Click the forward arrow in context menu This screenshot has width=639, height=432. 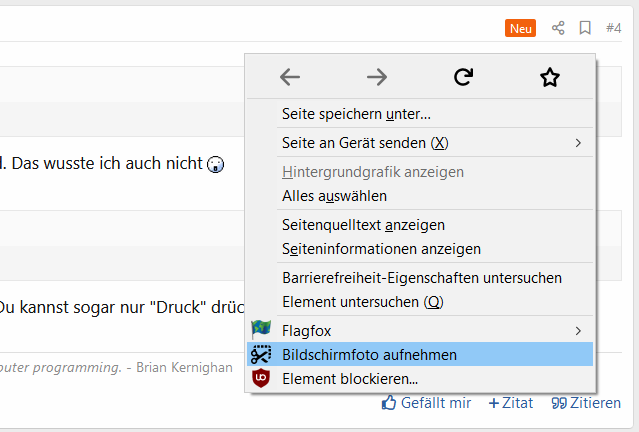(x=376, y=77)
